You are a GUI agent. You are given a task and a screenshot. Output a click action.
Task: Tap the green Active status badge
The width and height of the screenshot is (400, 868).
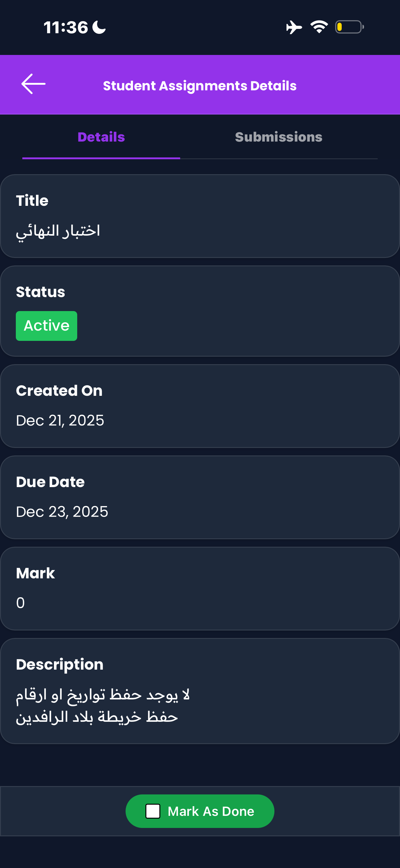(47, 326)
